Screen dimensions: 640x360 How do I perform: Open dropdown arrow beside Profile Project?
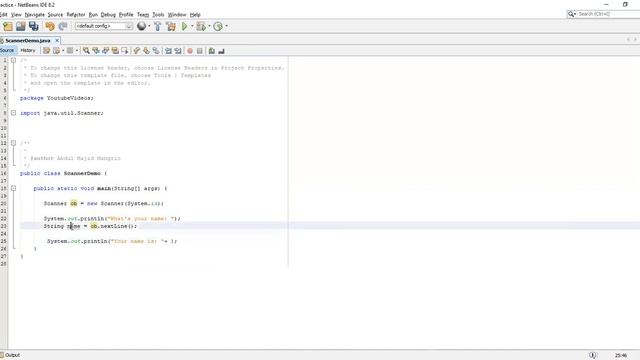(x=227, y=27)
